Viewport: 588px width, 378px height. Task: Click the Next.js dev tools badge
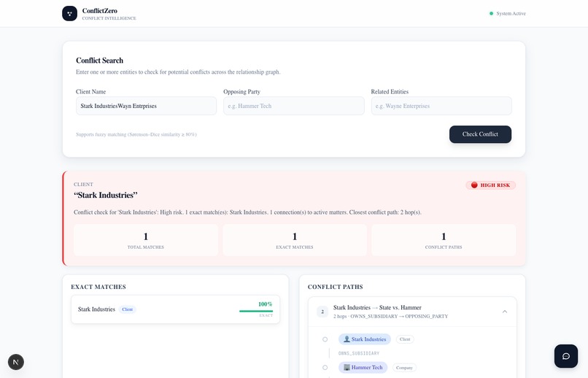coord(16,362)
